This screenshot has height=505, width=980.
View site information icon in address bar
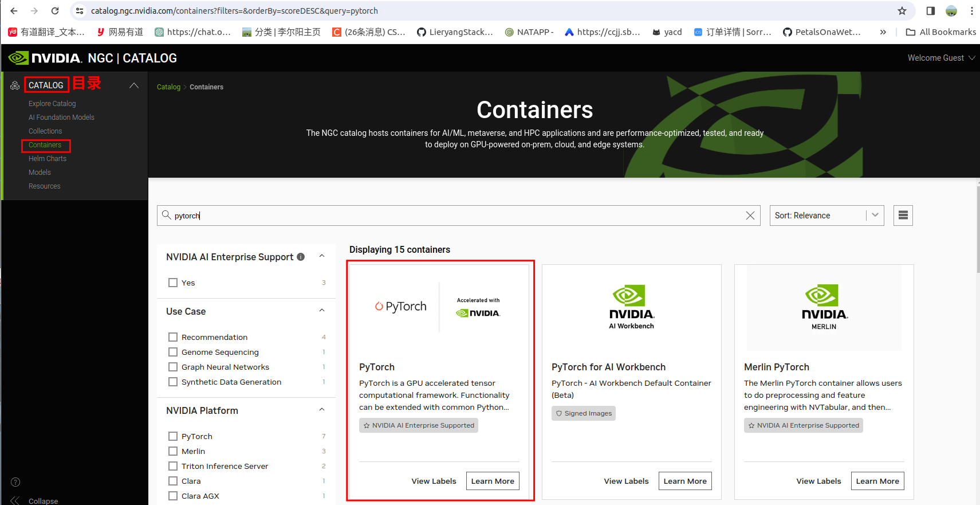(80, 11)
